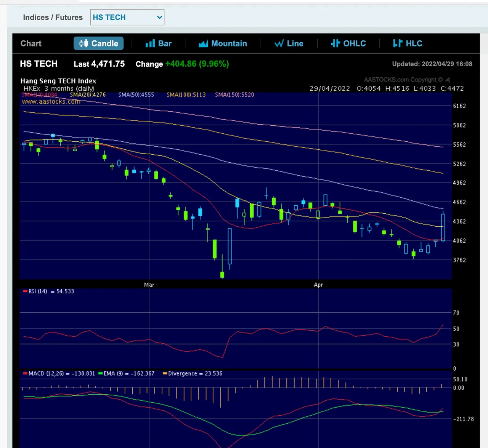Click the mountain icon beside Mountain

[x=203, y=44]
